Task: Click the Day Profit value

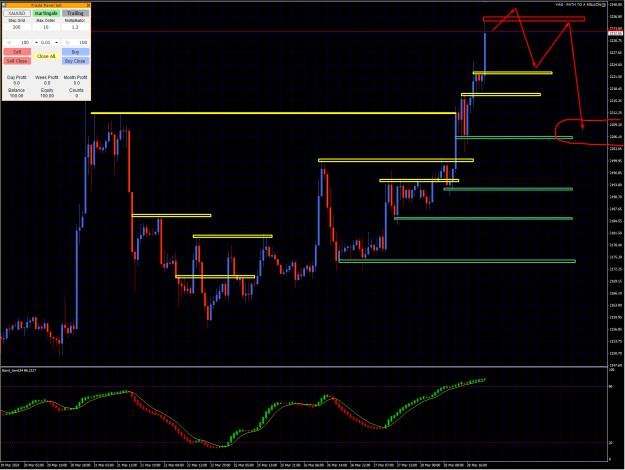Action: 16,83
